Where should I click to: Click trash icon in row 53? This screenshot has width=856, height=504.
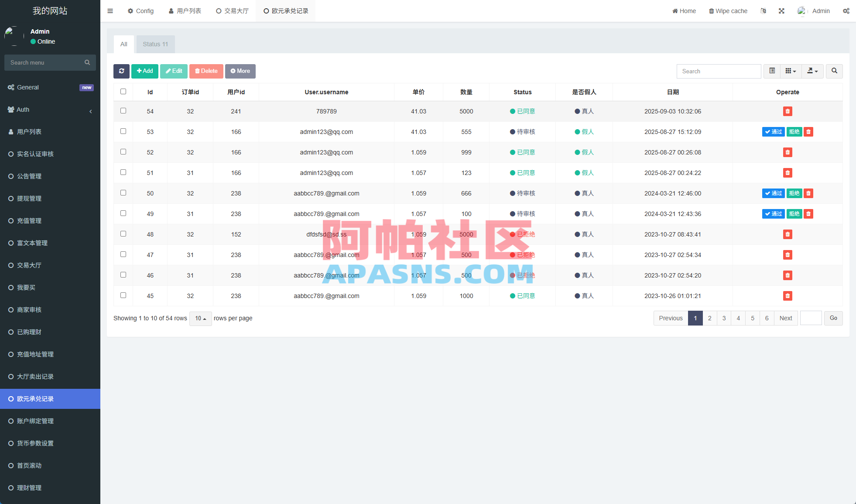tap(808, 132)
